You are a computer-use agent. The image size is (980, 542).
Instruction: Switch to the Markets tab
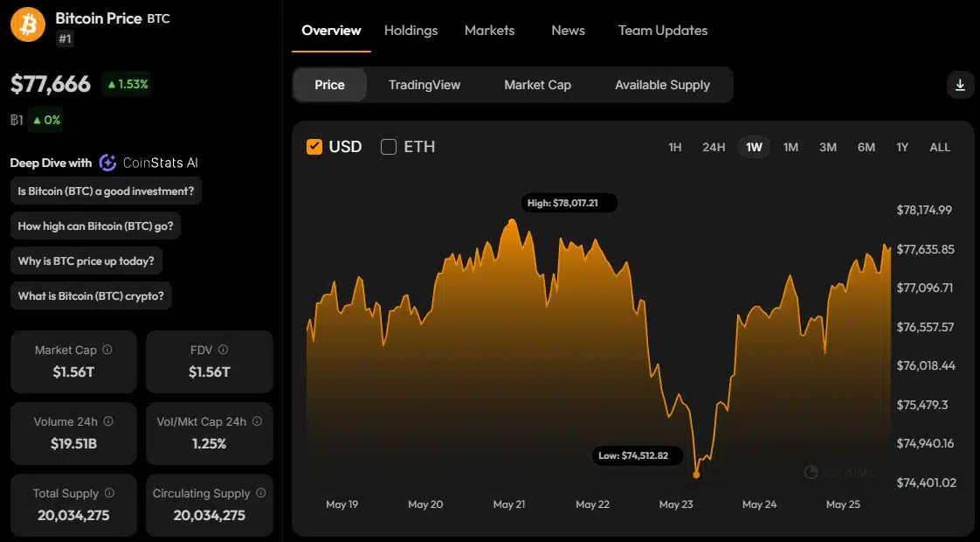coord(489,31)
